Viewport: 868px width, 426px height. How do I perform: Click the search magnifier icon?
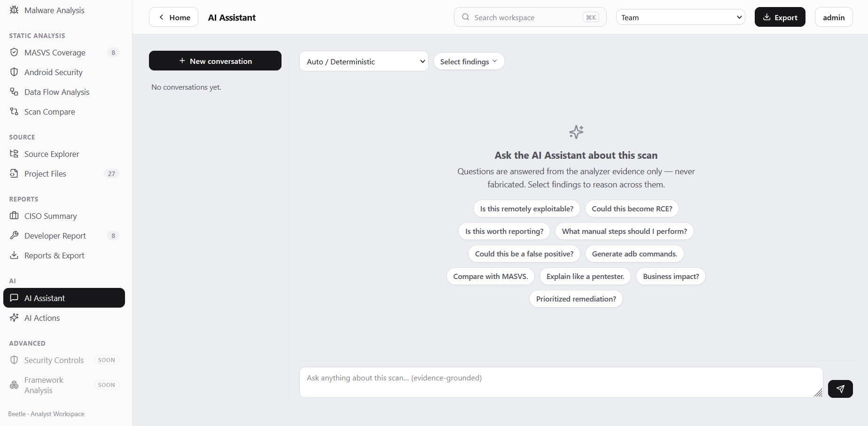[466, 17]
